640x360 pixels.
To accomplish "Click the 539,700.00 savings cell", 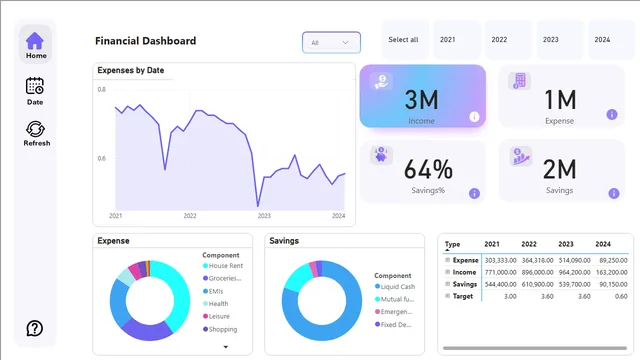I will (574, 284).
